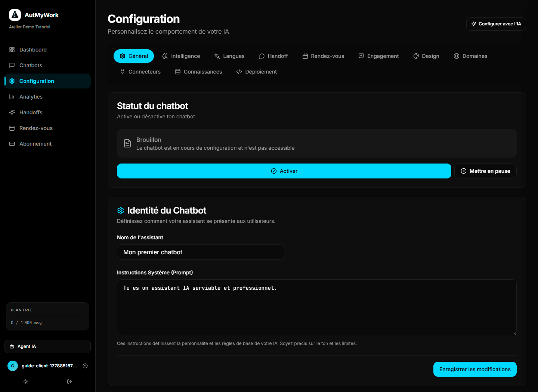
Task: Click the Brouillon document icon
Action: (127, 143)
